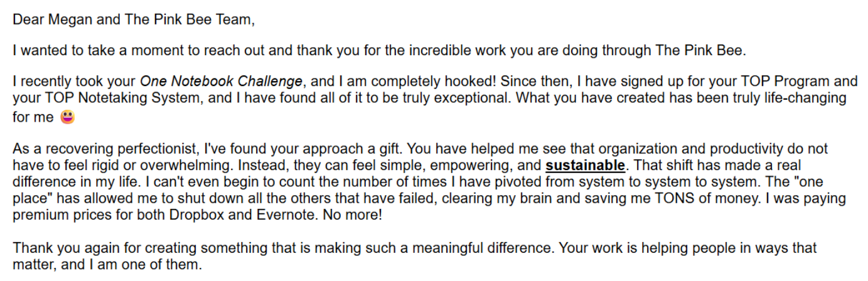Open the underlined bold 'sustainable' link
This screenshot has height=281, width=868.
[x=585, y=166]
